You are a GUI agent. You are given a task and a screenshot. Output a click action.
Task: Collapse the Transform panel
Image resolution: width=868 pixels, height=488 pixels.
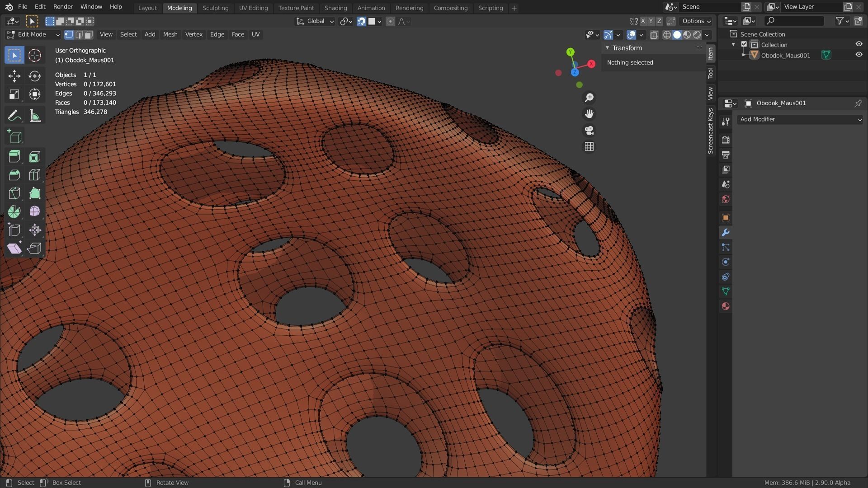click(607, 48)
